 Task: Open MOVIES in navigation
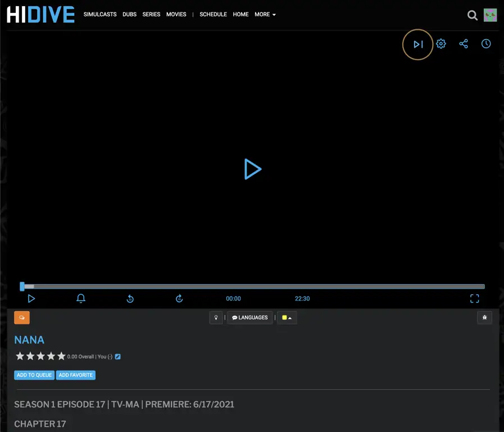point(176,15)
